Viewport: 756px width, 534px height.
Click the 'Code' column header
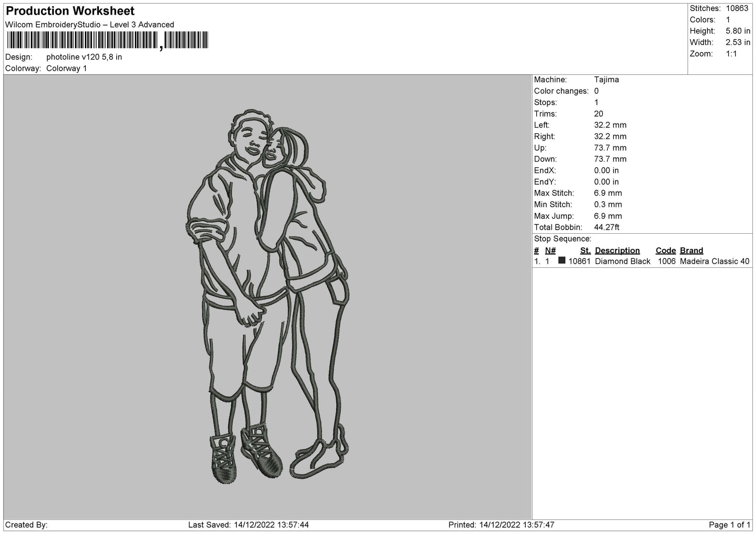click(665, 251)
